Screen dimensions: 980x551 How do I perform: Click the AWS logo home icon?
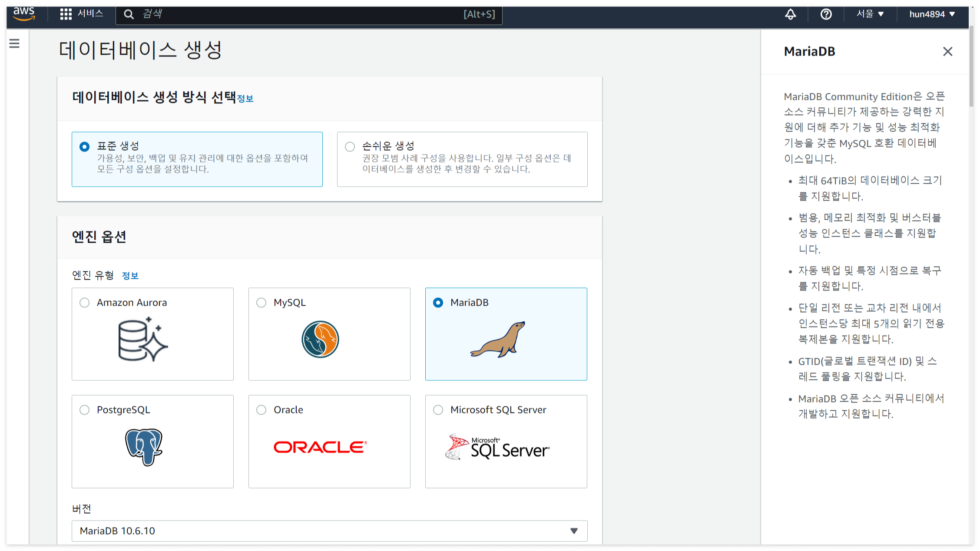(24, 13)
